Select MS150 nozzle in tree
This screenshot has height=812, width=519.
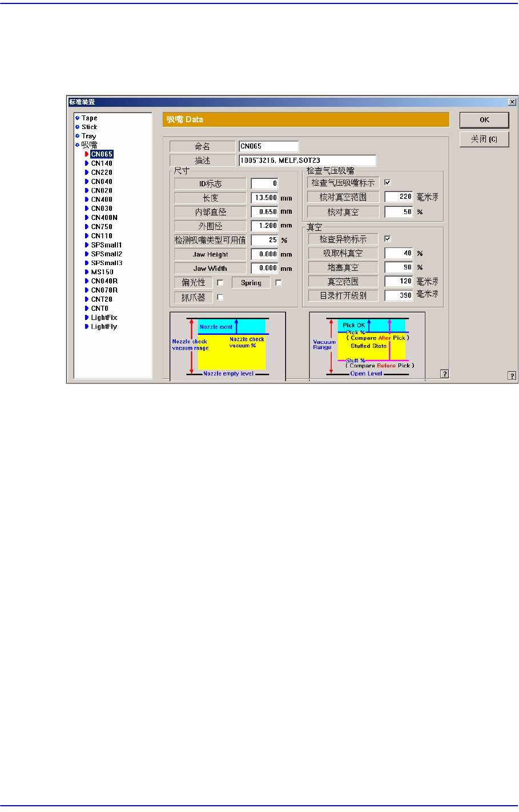(102, 272)
